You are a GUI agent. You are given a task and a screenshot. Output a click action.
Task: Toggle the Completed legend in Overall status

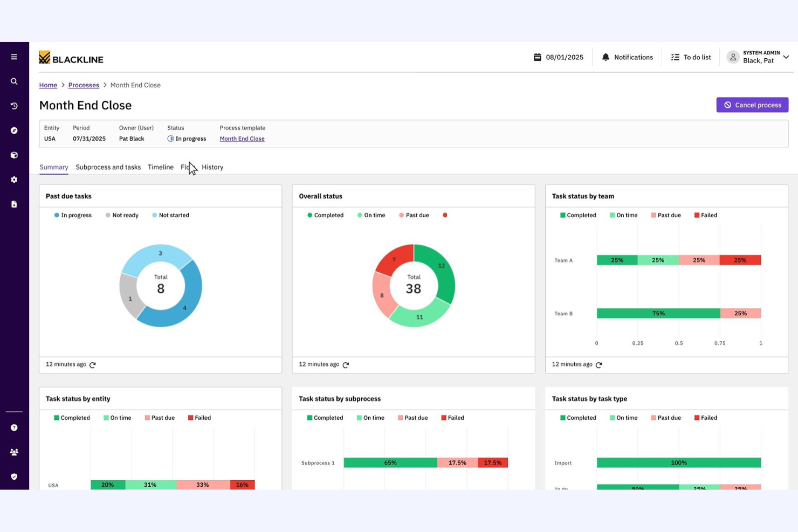click(326, 215)
